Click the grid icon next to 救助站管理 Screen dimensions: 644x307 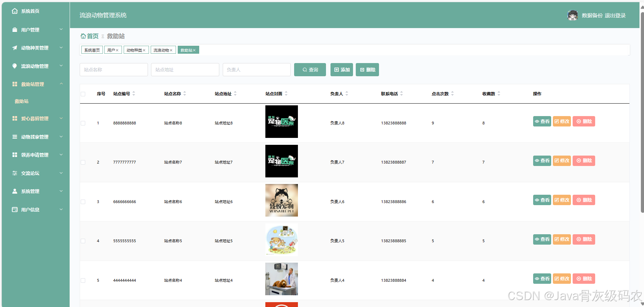click(x=15, y=84)
